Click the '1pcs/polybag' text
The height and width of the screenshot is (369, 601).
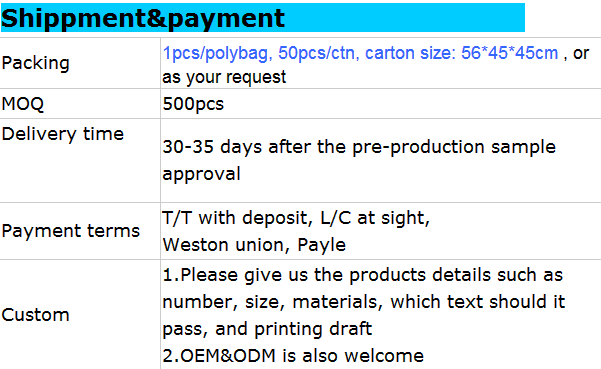[217, 53]
